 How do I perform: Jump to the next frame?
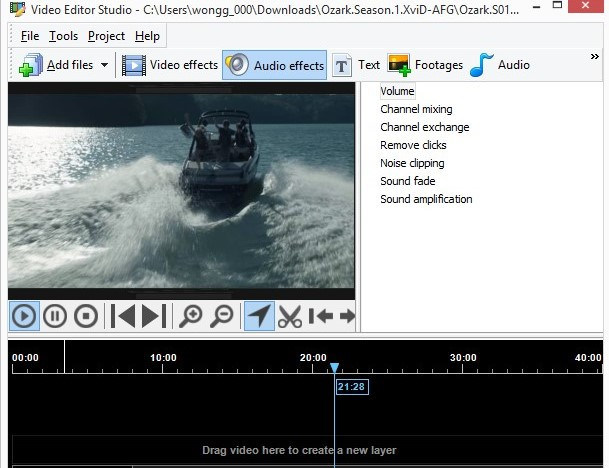154,316
